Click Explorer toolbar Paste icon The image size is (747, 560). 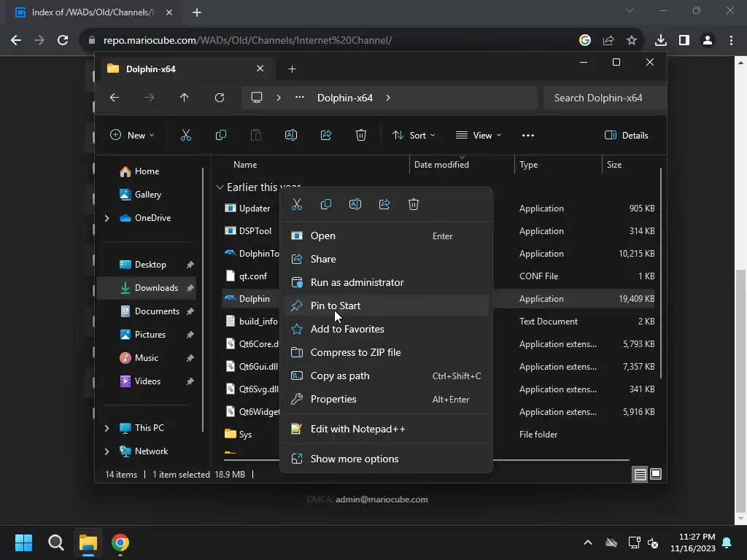256,135
